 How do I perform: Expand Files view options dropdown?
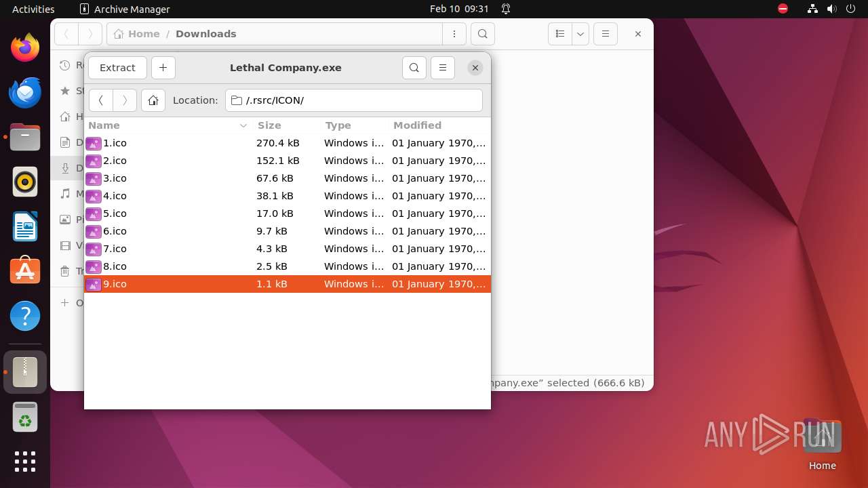coord(580,34)
